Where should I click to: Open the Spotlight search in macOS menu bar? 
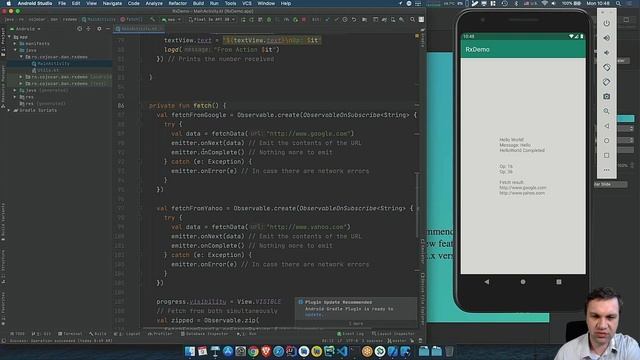click(x=619, y=3)
